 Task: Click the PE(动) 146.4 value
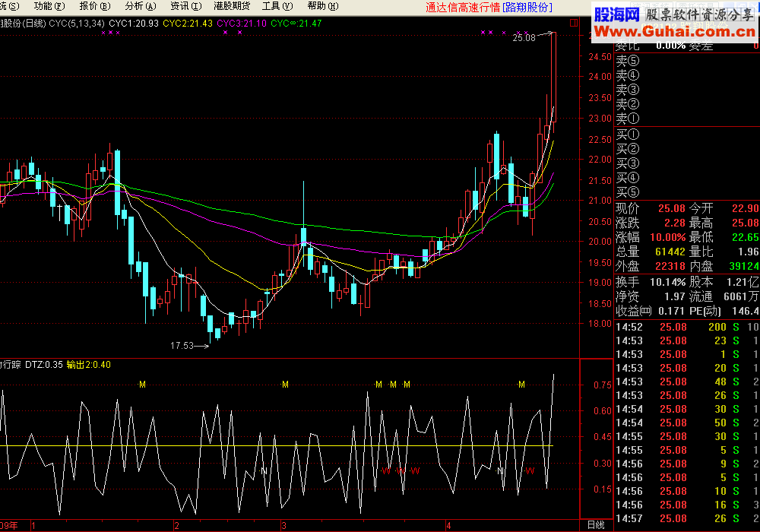(x=746, y=311)
